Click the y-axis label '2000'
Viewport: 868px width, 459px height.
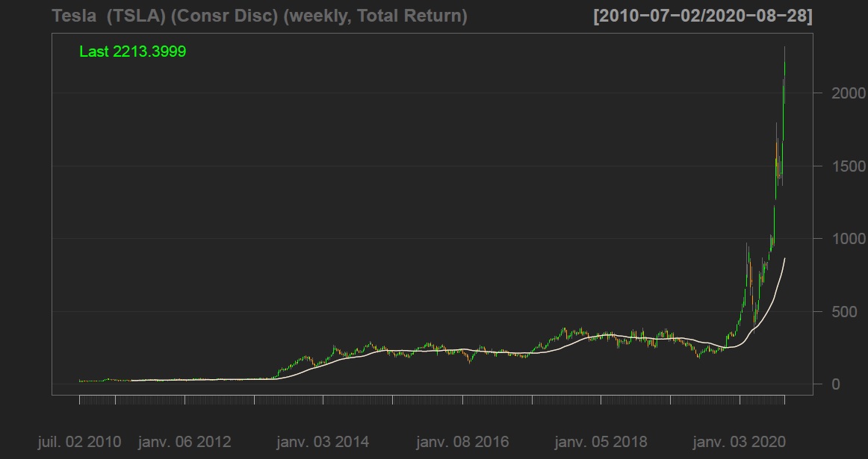849,93
